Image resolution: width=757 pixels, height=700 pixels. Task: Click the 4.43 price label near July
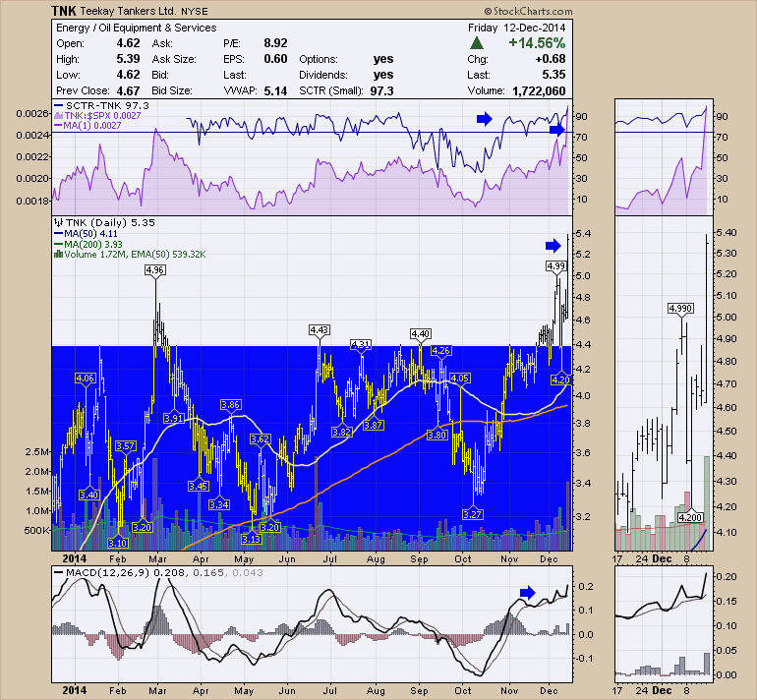pyautogui.click(x=320, y=329)
